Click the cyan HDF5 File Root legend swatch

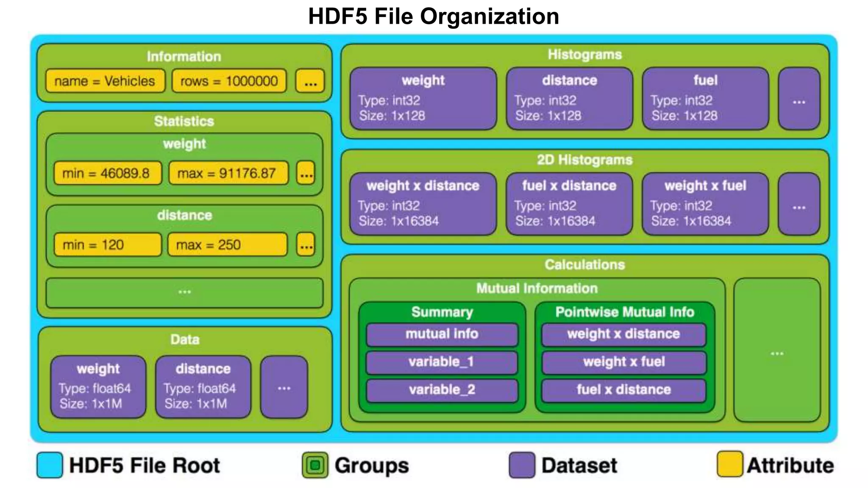tap(50, 465)
